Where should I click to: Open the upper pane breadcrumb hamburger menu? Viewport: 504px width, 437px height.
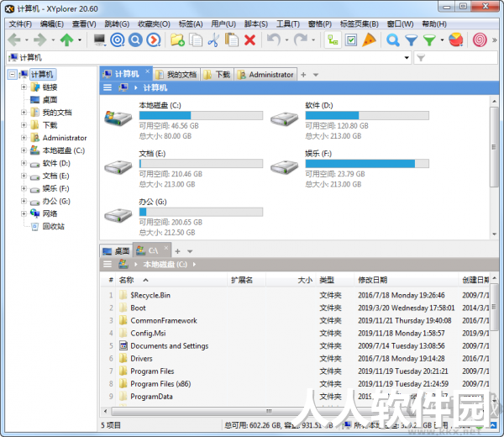[x=108, y=87]
